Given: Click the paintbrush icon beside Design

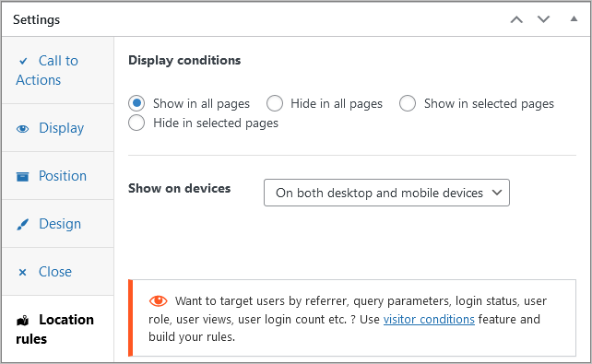Looking at the screenshot, I should (x=23, y=225).
